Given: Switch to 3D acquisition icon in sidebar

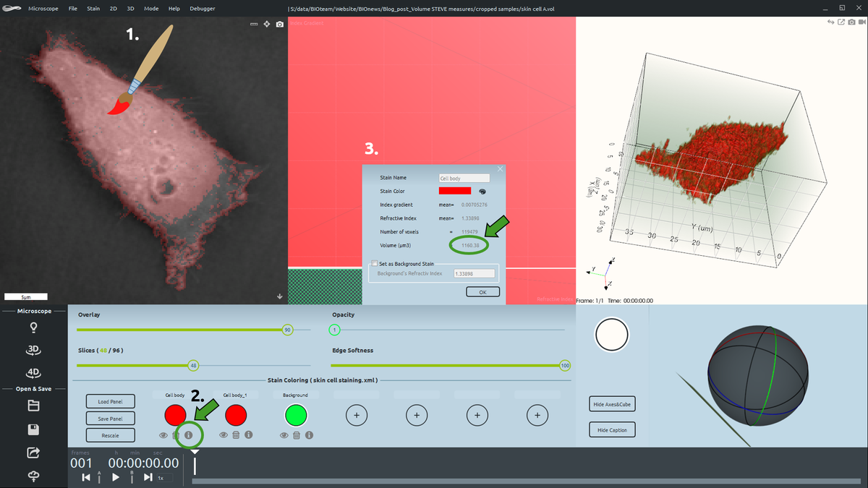Looking at the screenshot, I should click(x=33, y=350).
